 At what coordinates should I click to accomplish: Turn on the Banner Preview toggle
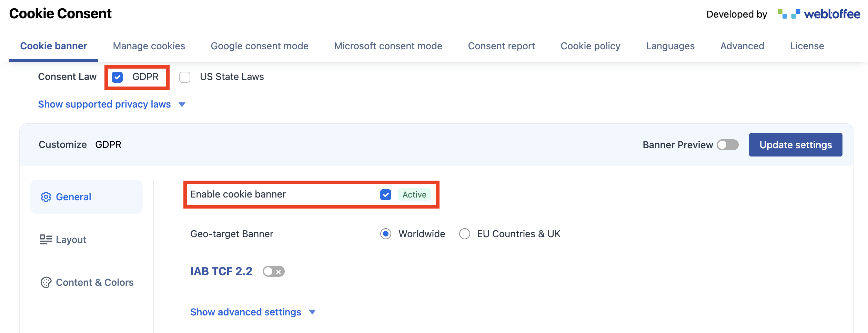728,145
